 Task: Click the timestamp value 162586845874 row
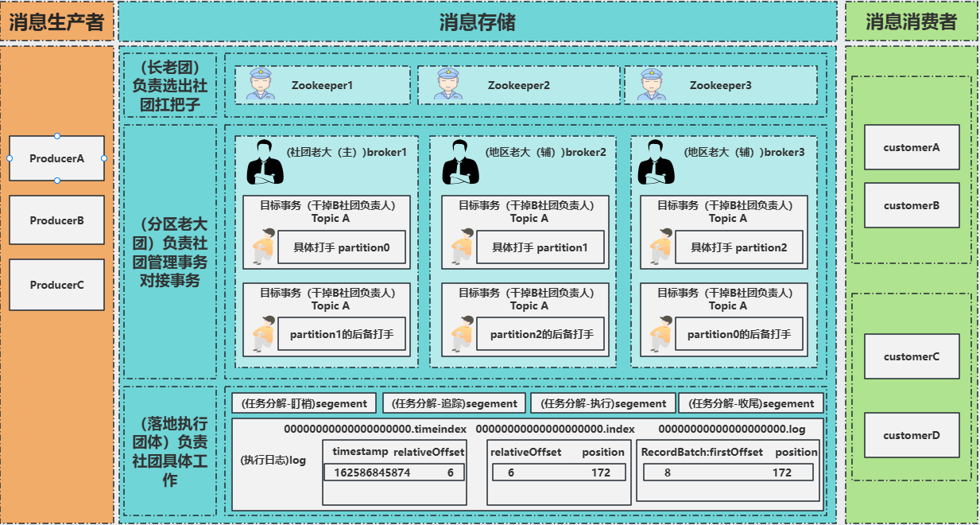pyautogui.click(x=394, y=472)
